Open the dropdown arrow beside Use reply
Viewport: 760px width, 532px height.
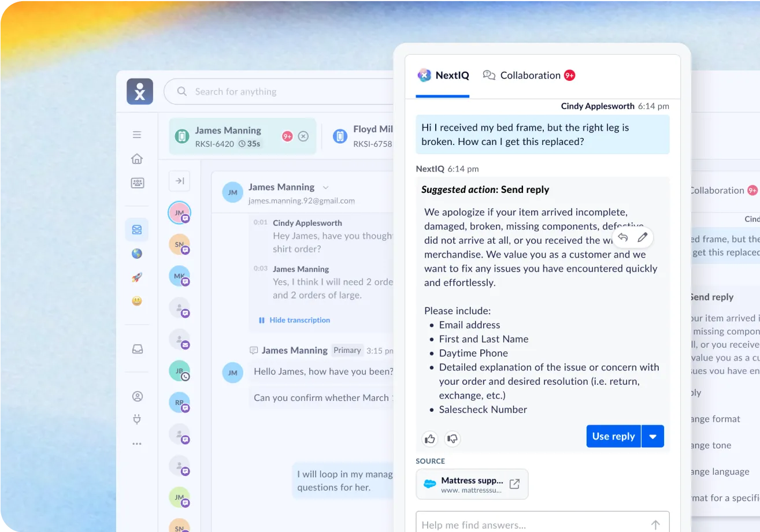point(653,436)
